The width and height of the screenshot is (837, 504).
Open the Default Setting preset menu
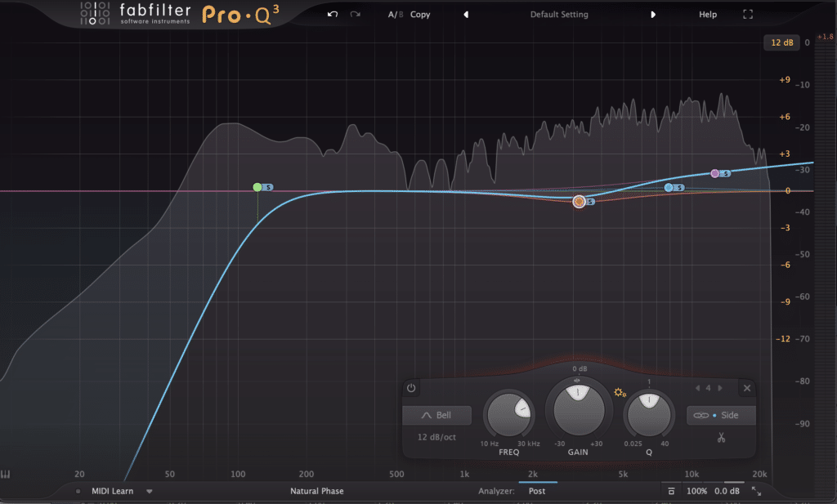559,15
